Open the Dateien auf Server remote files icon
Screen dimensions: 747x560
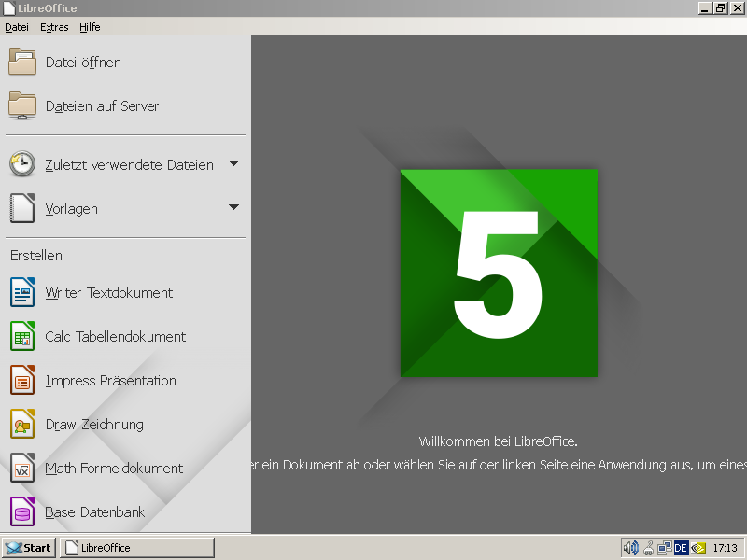click(21, 105)
